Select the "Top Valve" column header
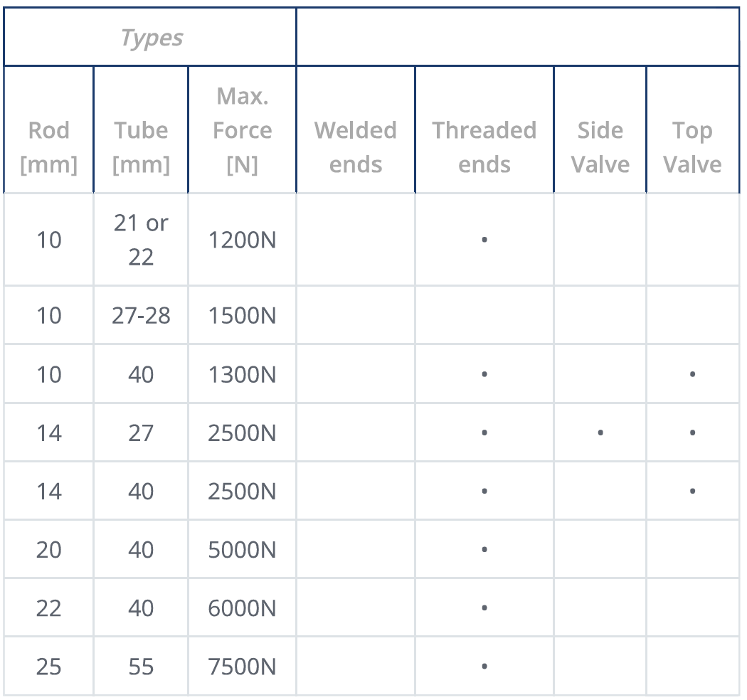Screen dimensions: 747x700 click(x=692, y=147)
